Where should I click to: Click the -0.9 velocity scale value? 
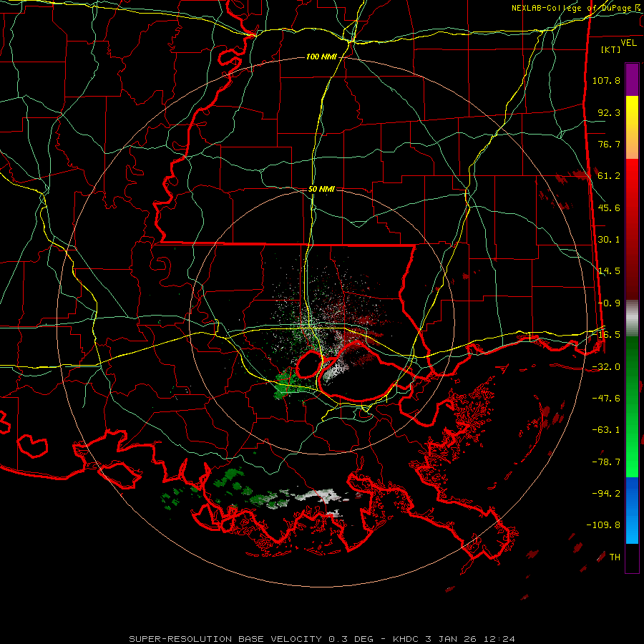point(609,303)
